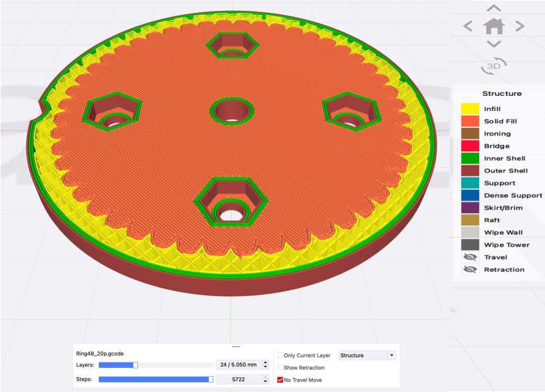Toggle Infill yellow color swatch
This screenshot has width=545, height=392.
tap(470, 109)
